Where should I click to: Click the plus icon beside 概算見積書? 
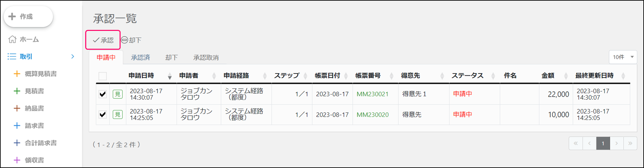pyautogui.click(x=17, y=74)
